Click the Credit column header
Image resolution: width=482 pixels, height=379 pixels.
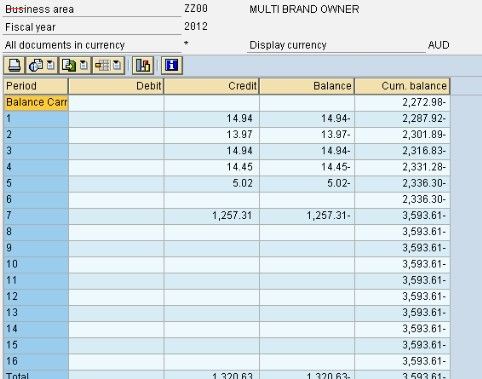coord(212,86)
